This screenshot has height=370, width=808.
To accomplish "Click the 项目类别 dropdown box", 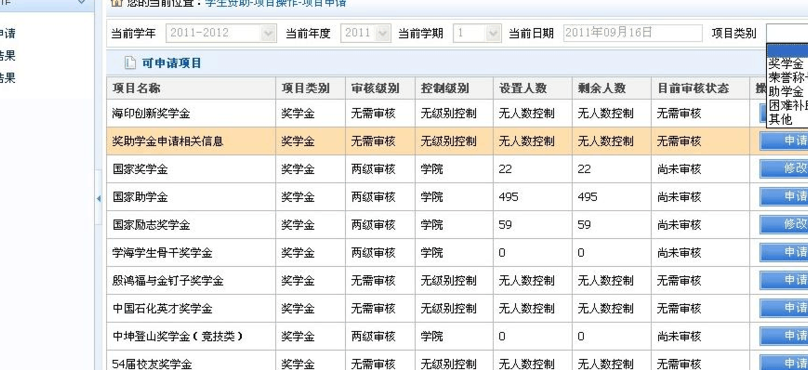I will click(787, 33).
